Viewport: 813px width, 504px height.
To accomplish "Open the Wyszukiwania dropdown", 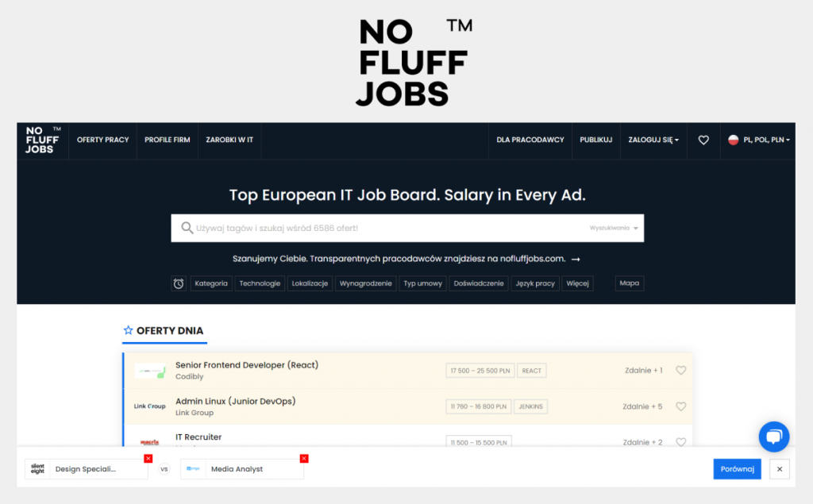I will tap(614, 228).
